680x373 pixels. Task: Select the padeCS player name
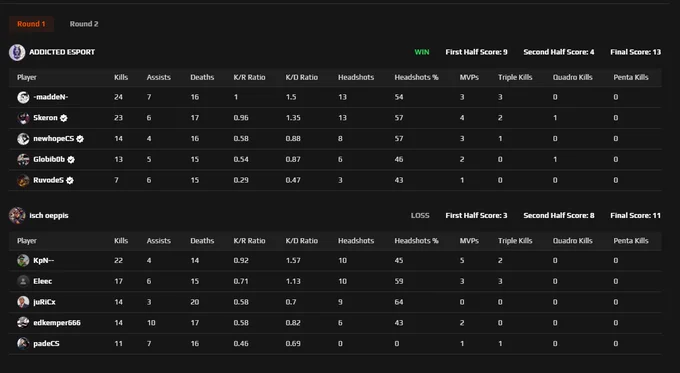click(46, 344)
